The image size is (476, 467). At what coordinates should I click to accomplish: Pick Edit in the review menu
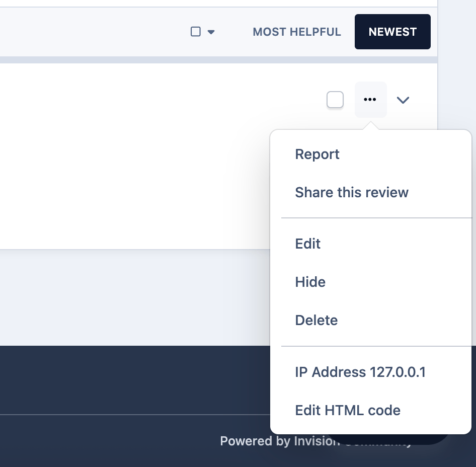pos(308,244)
